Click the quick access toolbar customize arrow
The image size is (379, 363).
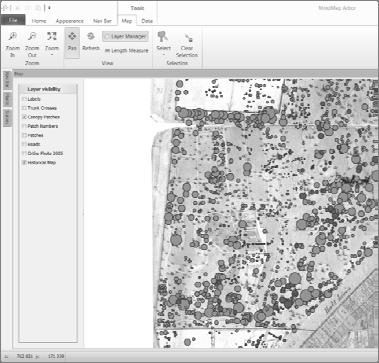tap(49, 8)
